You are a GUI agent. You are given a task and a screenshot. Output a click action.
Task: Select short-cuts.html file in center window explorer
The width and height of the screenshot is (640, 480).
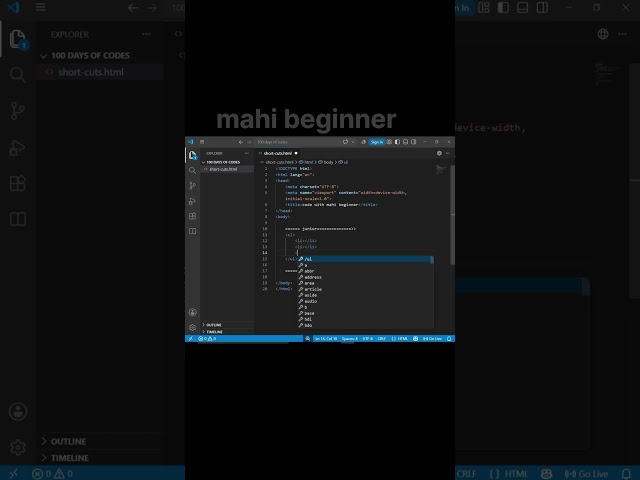[x=227, y=169]
